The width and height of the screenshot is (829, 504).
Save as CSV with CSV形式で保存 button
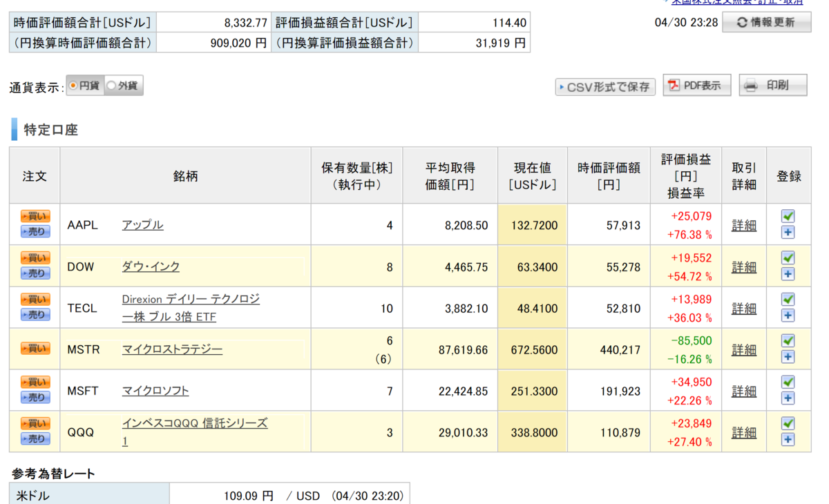605,87
